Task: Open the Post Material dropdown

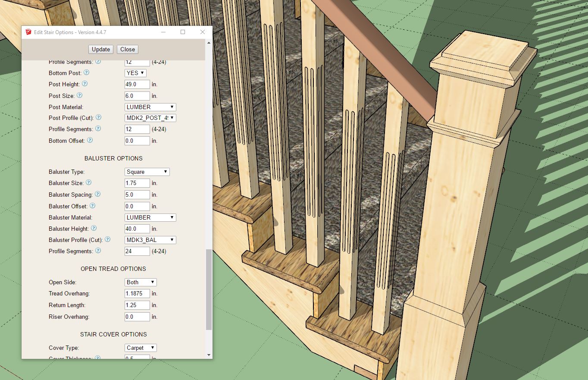Action: coord(150,107)
